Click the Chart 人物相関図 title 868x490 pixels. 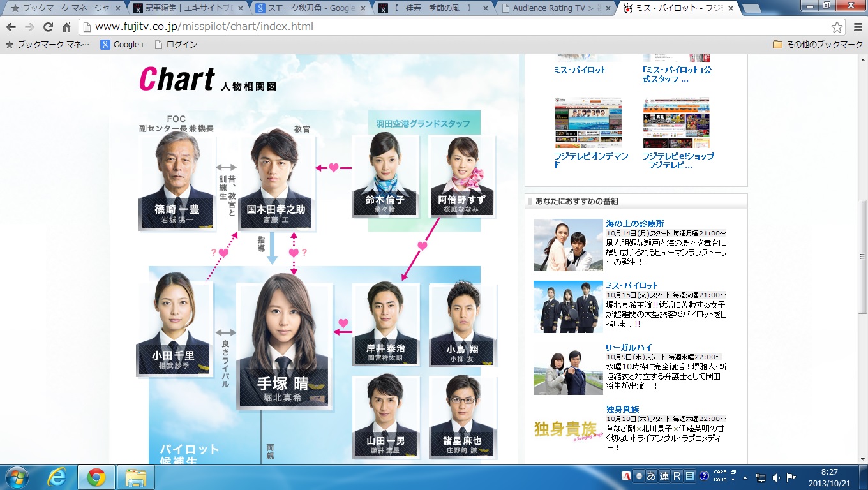208,80
